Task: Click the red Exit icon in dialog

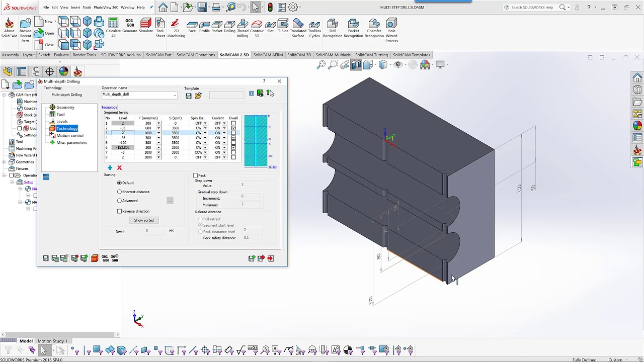Action: [271, 258]
